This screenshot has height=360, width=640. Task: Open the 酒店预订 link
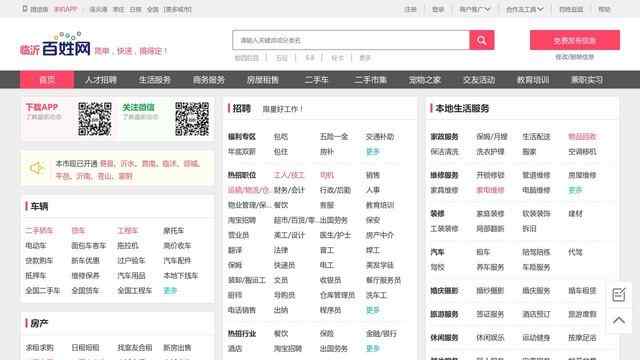click(536, 314)
